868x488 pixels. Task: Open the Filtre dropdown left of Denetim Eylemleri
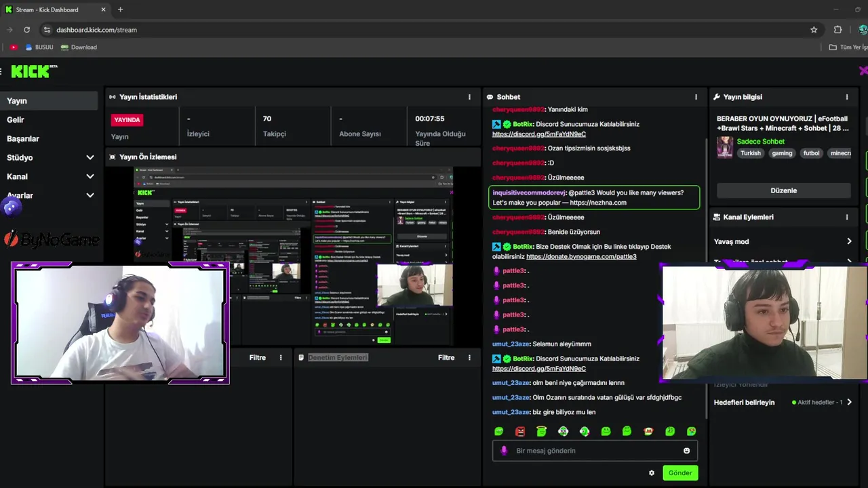pyautogui.click(x=258, y=357)
